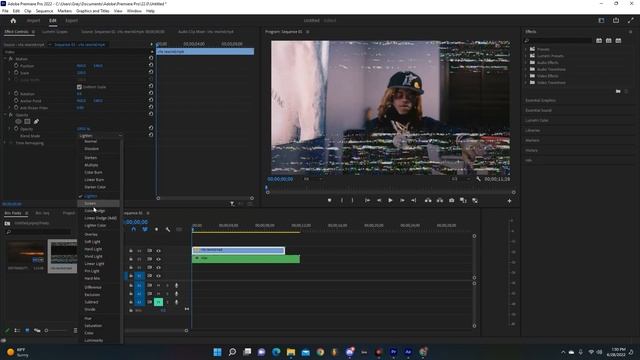The height and width of the screenshot is (360, 640).
Task: Toggle animation stopwatch for Position
Action: 16,65
